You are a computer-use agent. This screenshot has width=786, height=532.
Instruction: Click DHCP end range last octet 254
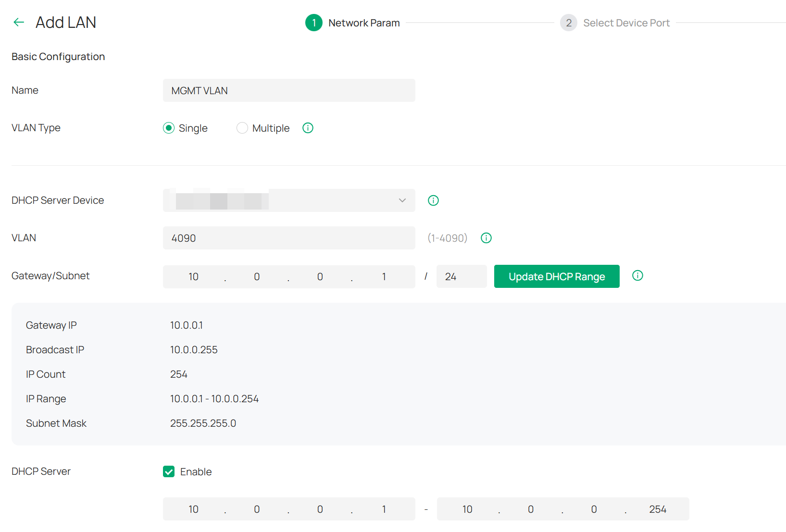pyautogui.click(x=657, y=509)
